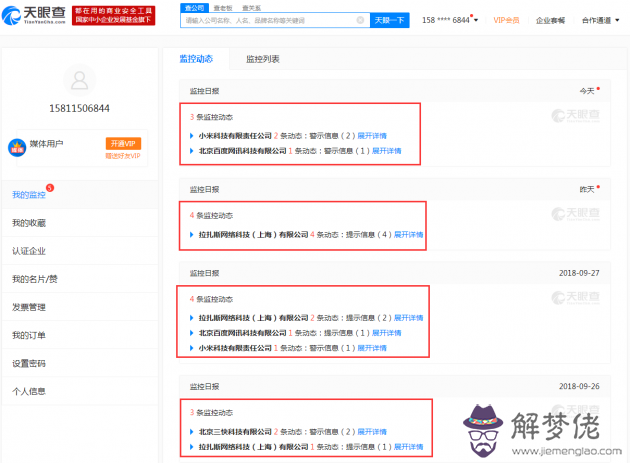Open the user avatar placeholder

coord(80,80)
